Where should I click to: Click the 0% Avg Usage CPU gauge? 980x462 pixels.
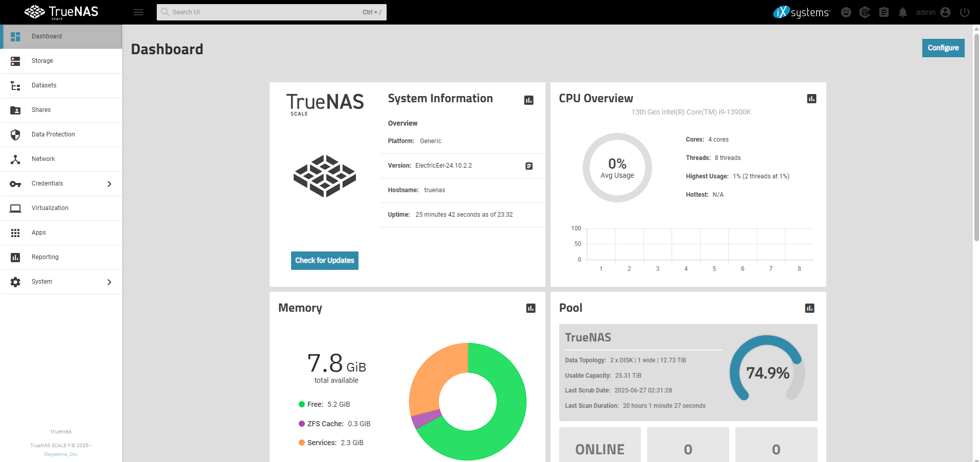click(x=617, y=168)
